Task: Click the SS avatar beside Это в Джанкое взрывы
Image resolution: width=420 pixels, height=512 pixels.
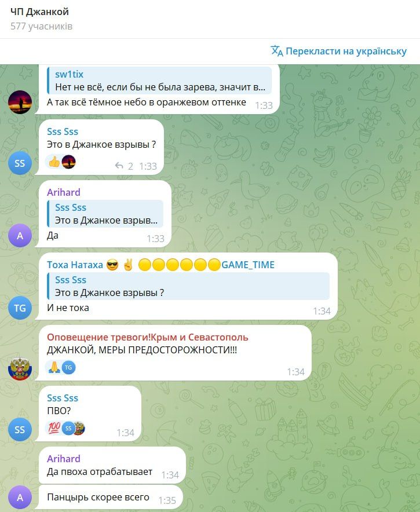Action: [x=20, y=163]
